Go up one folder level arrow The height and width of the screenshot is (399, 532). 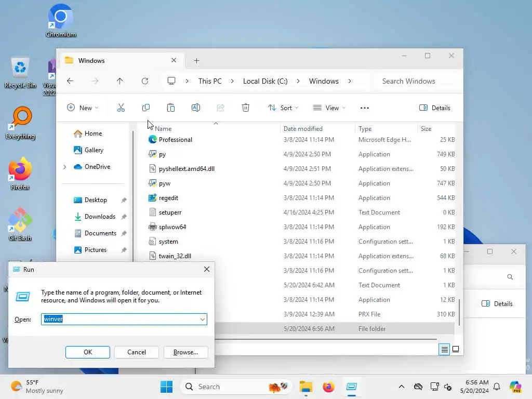tap(120, 81)
